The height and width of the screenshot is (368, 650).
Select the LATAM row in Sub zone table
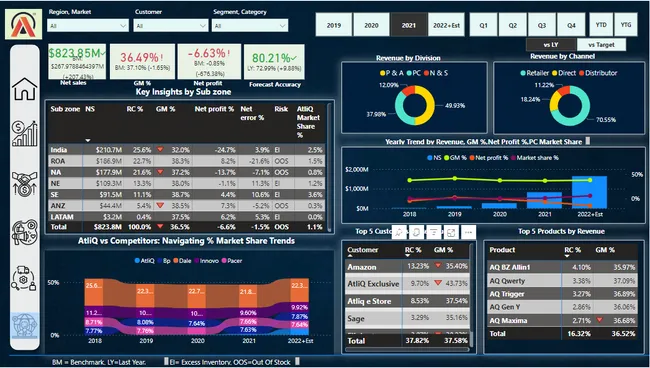187,216
